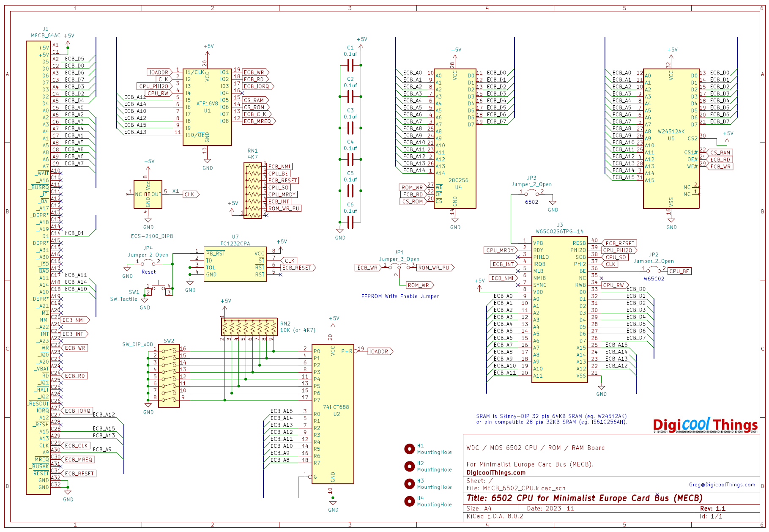Select the TC1232CPA supervisor chip U7
This screenshot has height=532, width=769.
(236, 264)
